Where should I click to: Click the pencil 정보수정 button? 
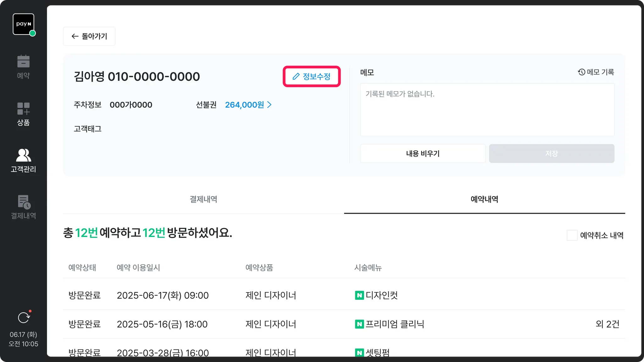coord(311,76)
